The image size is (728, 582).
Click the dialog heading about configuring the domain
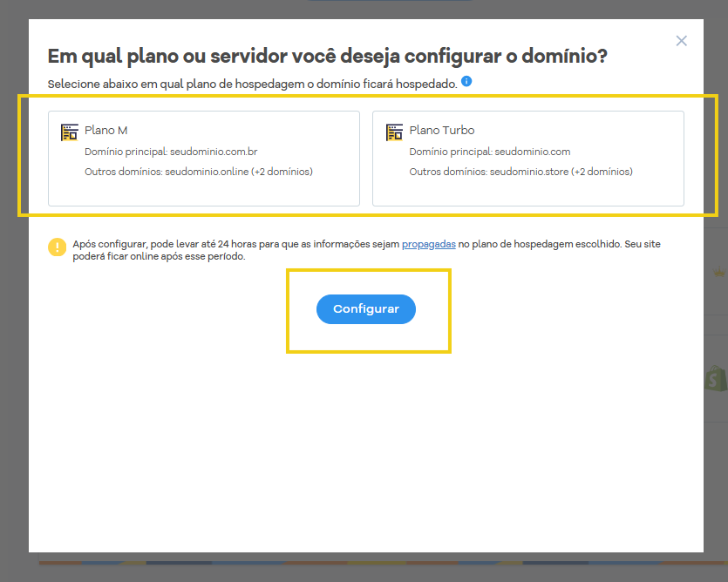click(x=327, y=56)
